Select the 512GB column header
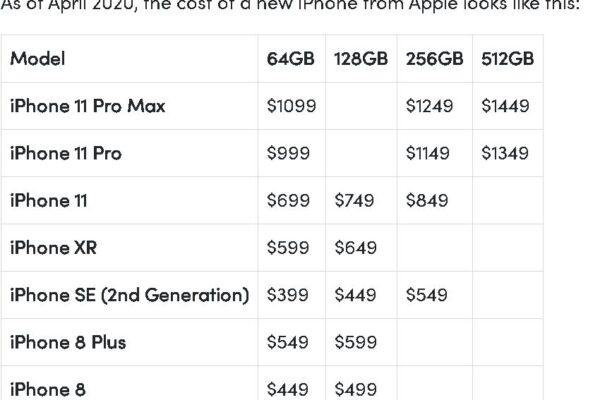Viewport: 600px width, 400px height. coord(506,59)
